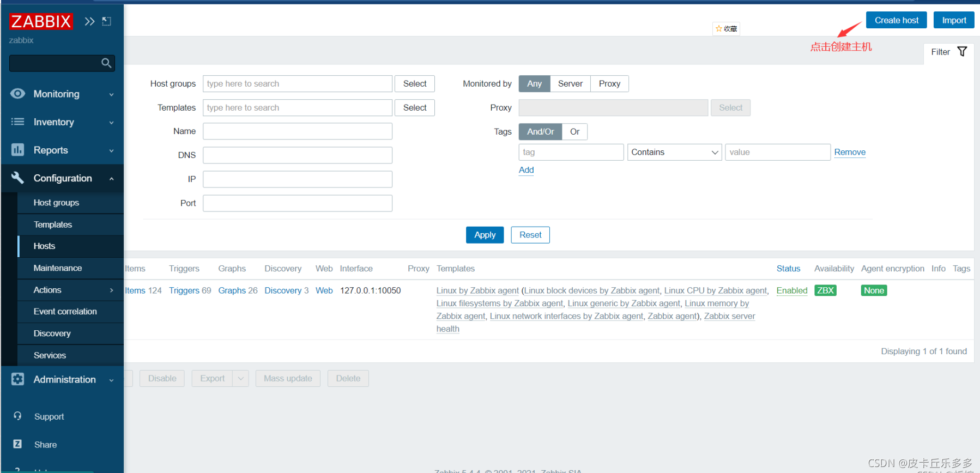This screenshot has height=473, width=980.
Task: Toggle host Enabled status
Action: 792,290
